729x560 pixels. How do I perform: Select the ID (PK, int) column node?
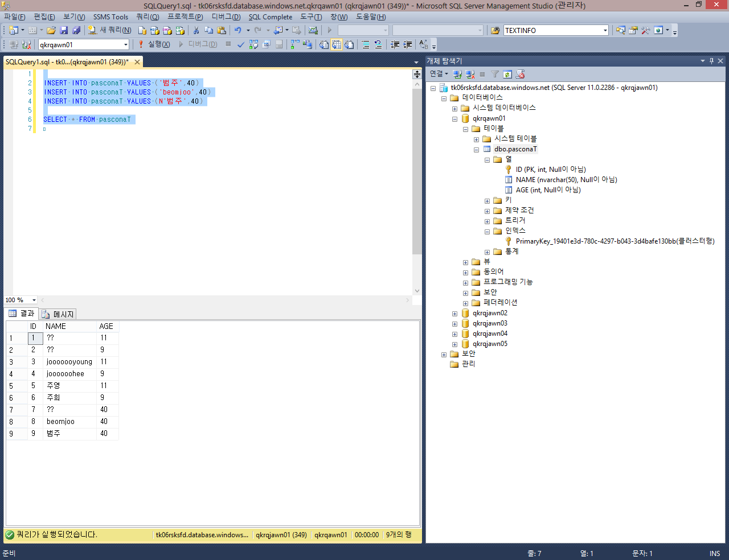coord(551,170)
